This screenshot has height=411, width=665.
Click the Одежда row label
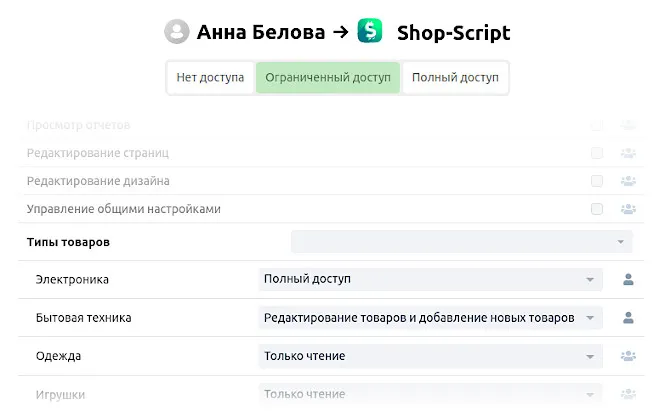59,356
